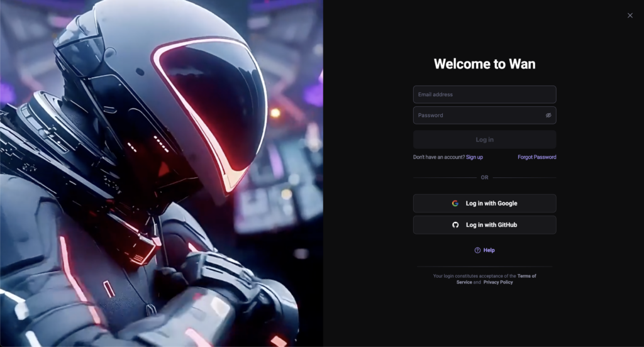Open the Help text link
The width and height of the screenshot is (644, 347).
point(489,250)
